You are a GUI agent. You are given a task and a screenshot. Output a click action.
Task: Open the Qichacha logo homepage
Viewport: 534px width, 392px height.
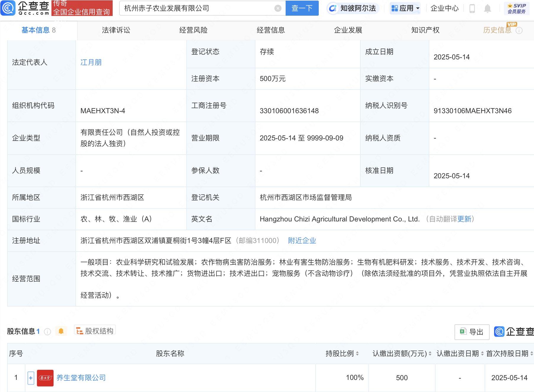[25, 8]
